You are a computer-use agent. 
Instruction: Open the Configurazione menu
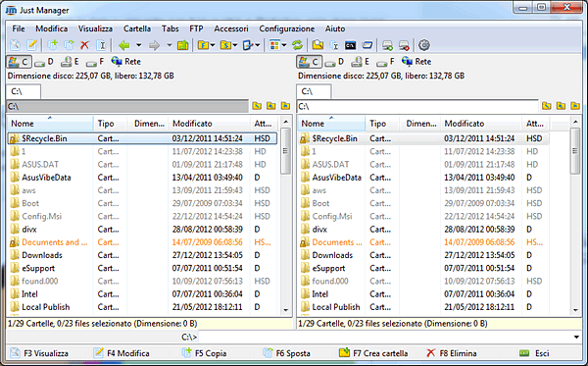pyautogui.click(x=287, y=28)
